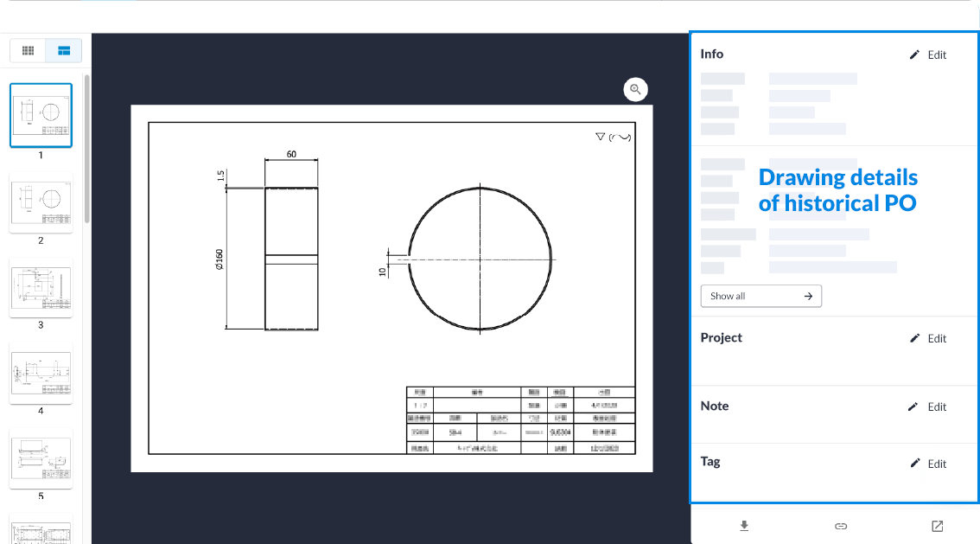Click Edit in the Info section
The width and height of the screenshot is (980, 544).
point(937,55)
